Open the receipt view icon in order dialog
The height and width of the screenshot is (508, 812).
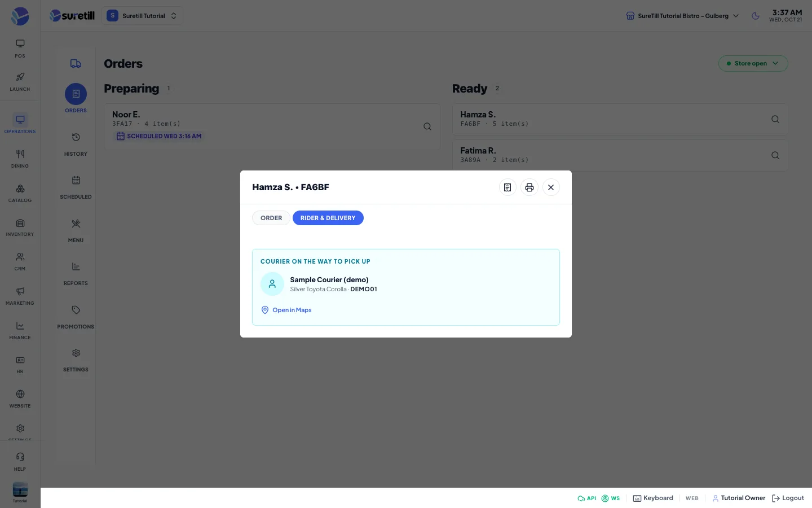pyautogui.click(x=507, y=187)
